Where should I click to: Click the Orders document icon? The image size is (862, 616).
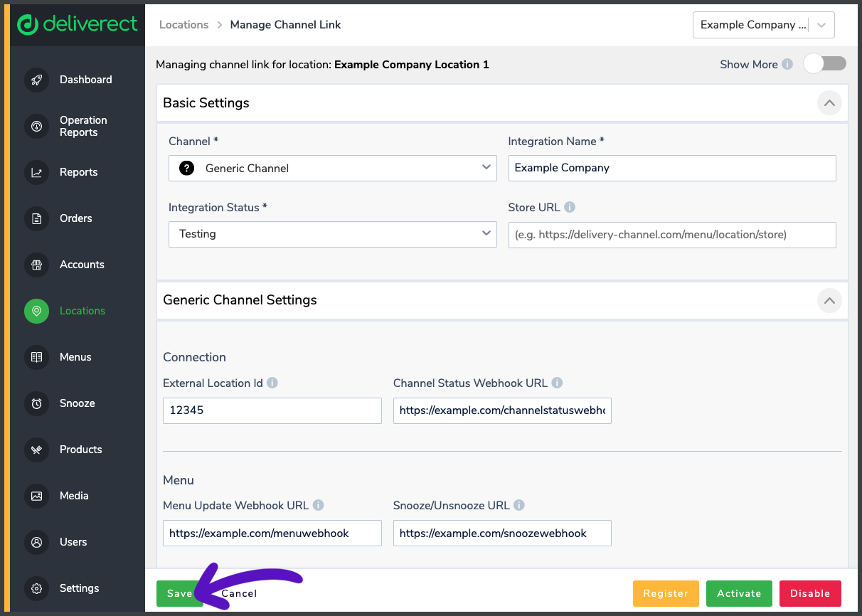(36, 218)
